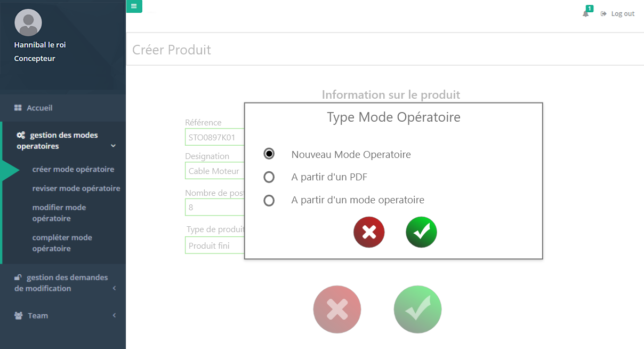The width and height of the screenshot is (644, 349).
Task: Open créer mode opératoire menu item
Action: 73,169
